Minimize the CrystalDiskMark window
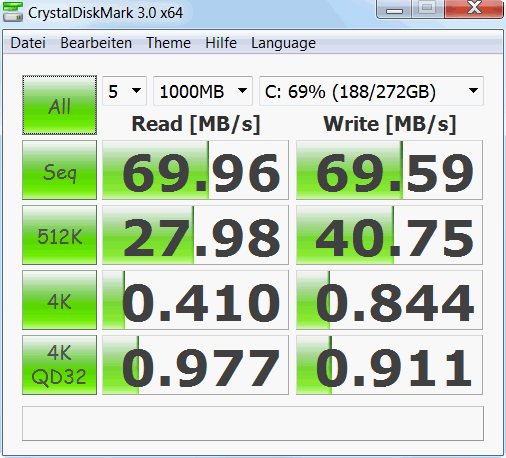506x458 pixels. click(394, 9)
